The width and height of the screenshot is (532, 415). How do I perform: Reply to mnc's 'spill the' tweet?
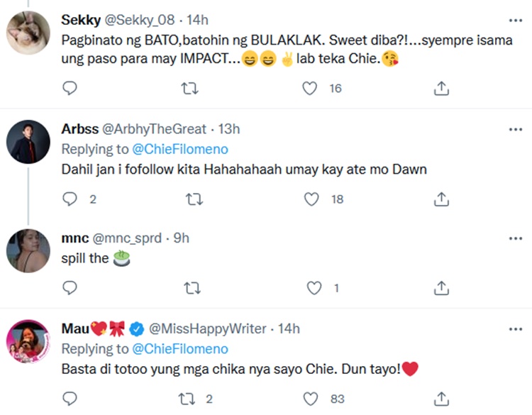70,288
